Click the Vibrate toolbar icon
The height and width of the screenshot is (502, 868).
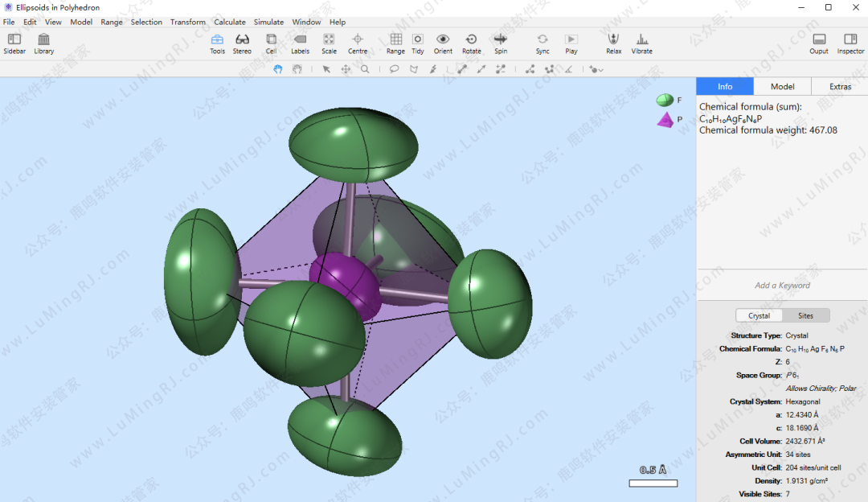pyautogui.click(x=641, y=43)
